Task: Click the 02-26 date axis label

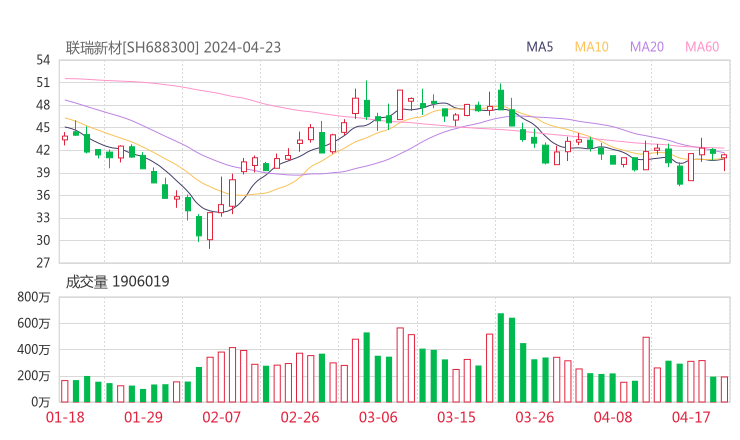Action: (300, 417)
